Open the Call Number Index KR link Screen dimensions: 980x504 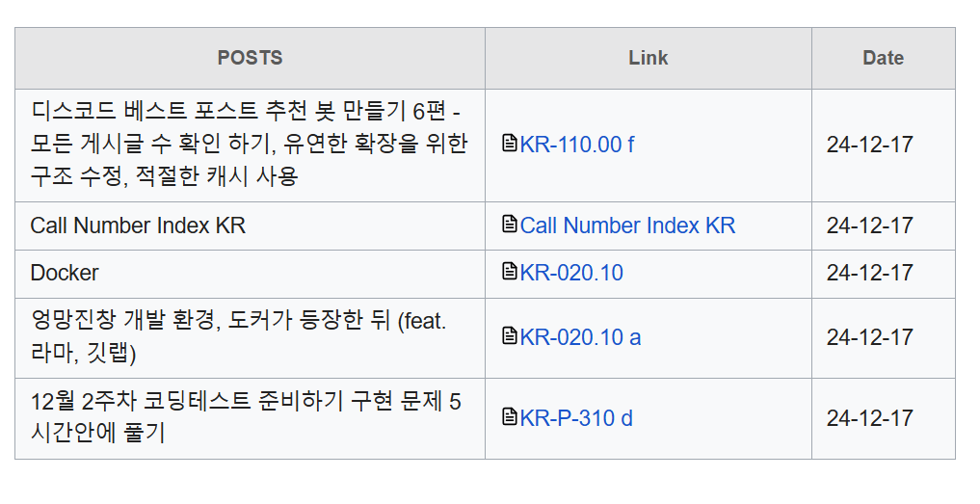coord(627,225)
